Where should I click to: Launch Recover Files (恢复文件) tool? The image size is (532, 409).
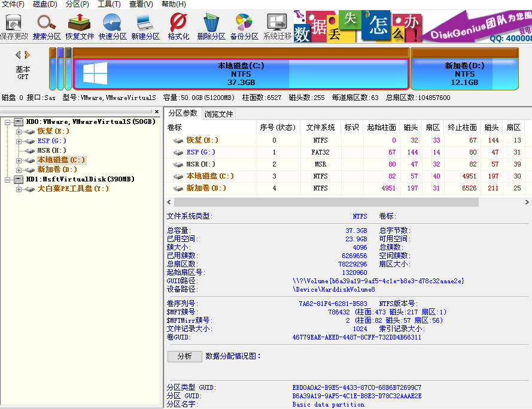[x=80, y=26]
